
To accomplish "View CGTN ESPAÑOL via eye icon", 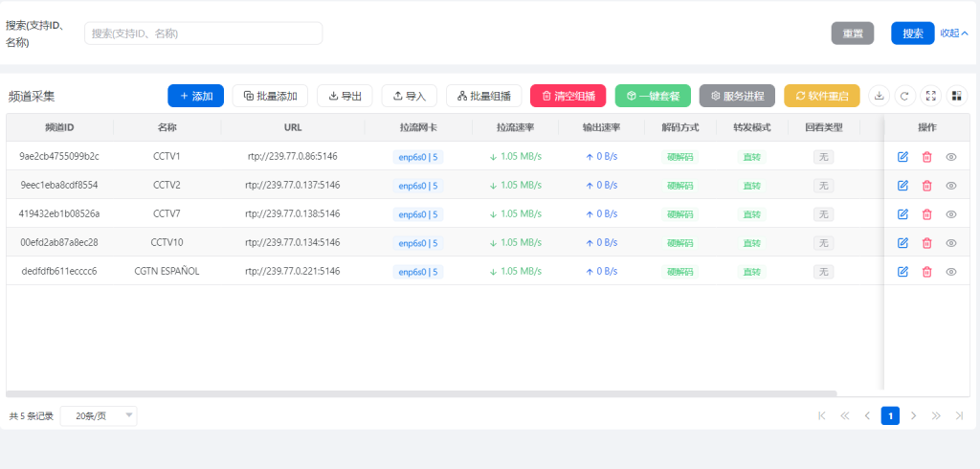I will (x=951, y=272).
